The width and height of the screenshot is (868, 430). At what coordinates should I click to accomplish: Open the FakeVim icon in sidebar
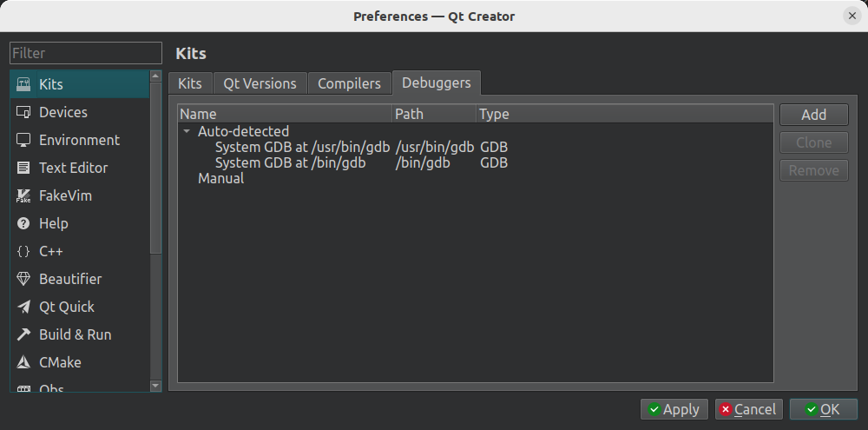pos(23,195)
